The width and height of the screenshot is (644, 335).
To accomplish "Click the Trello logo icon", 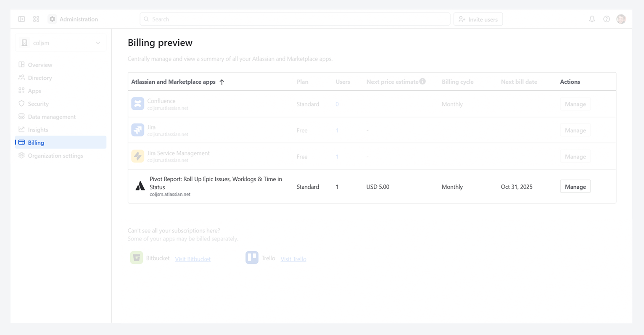I will [x=252, y=258].
